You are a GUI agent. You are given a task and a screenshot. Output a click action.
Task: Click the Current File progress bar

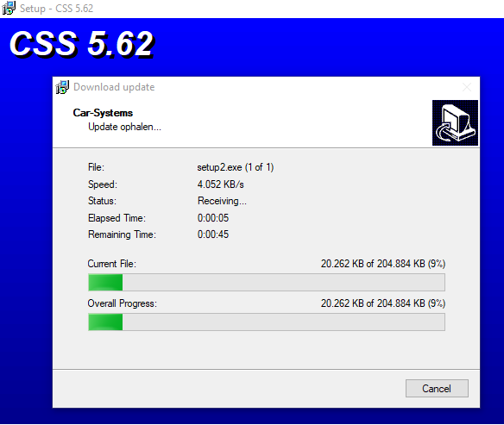point(267,283)
